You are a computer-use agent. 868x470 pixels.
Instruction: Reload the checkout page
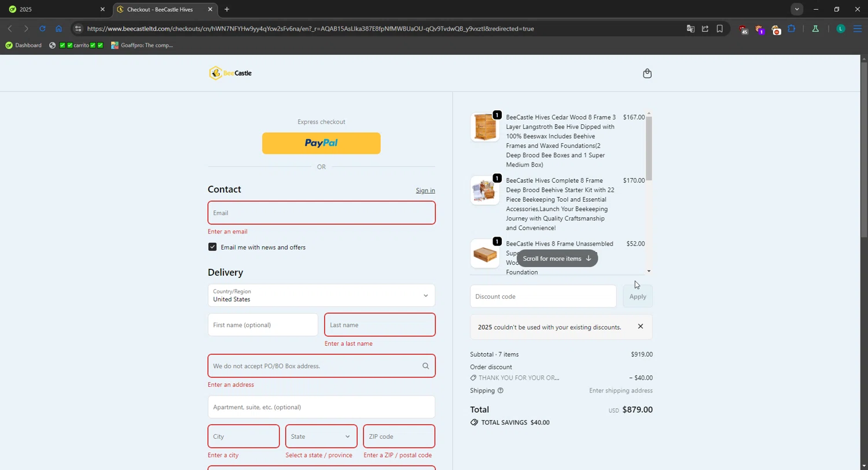pyautogui.click(x=42, y=28)
